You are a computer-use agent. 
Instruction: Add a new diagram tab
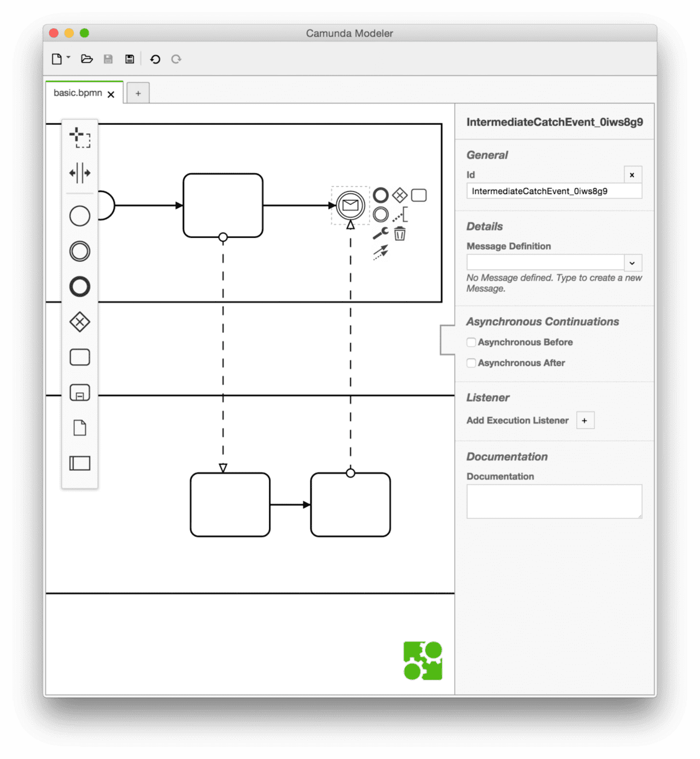click(138, 94)
